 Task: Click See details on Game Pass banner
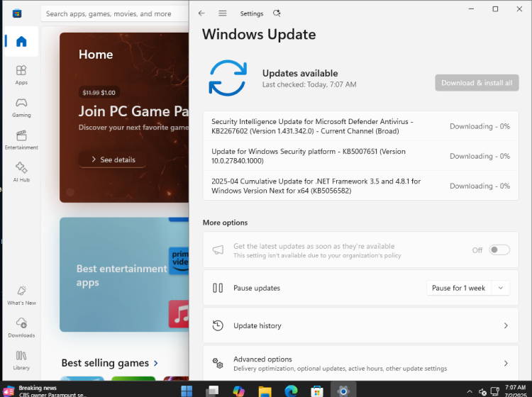tap(113, 160)
